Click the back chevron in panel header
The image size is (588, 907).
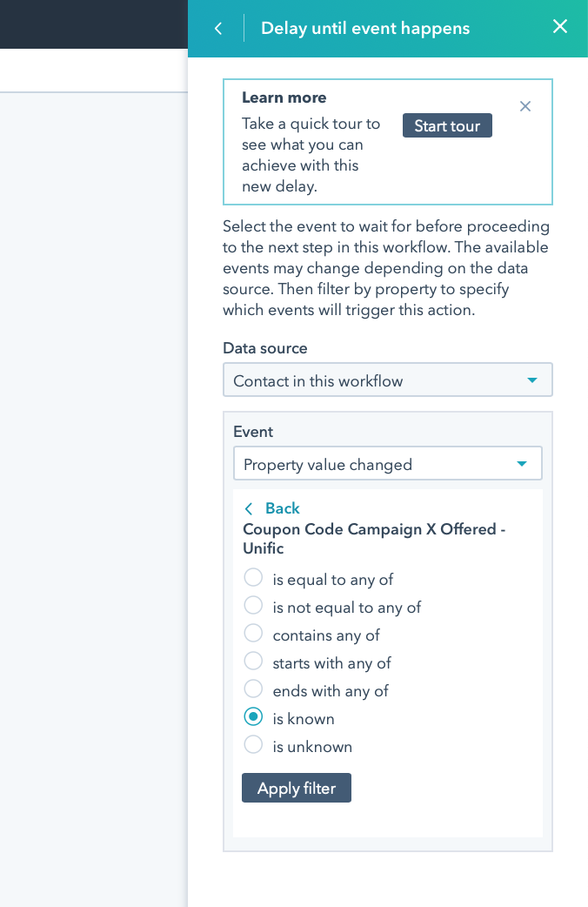pyautogui.click(x=218, y=29)
